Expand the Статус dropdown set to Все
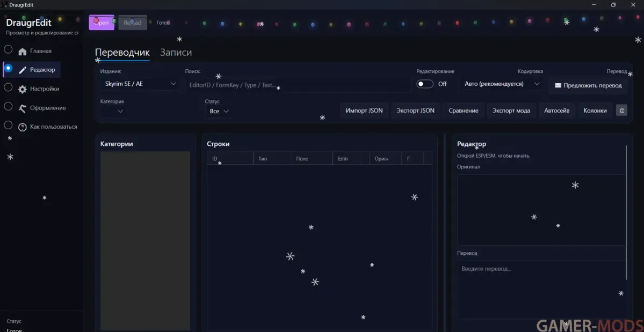 pos(220,111)
